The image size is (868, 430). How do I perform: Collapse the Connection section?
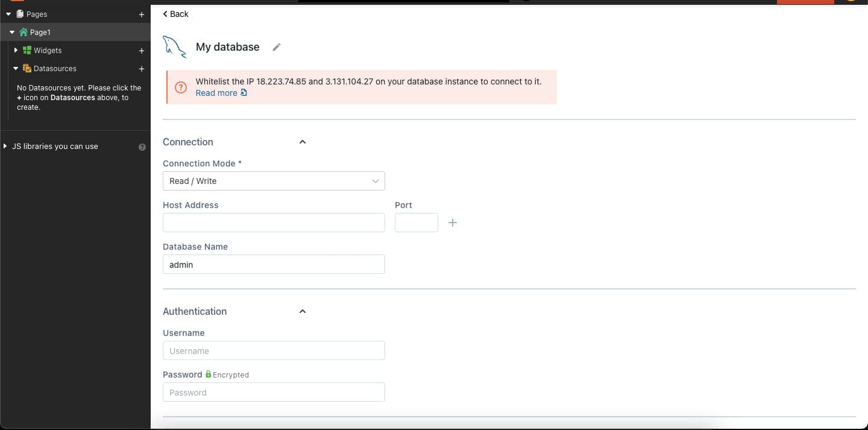[303, 142]
